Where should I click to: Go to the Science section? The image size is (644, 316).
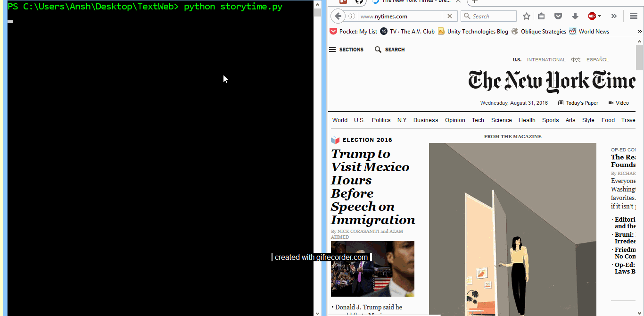point(501,120)
